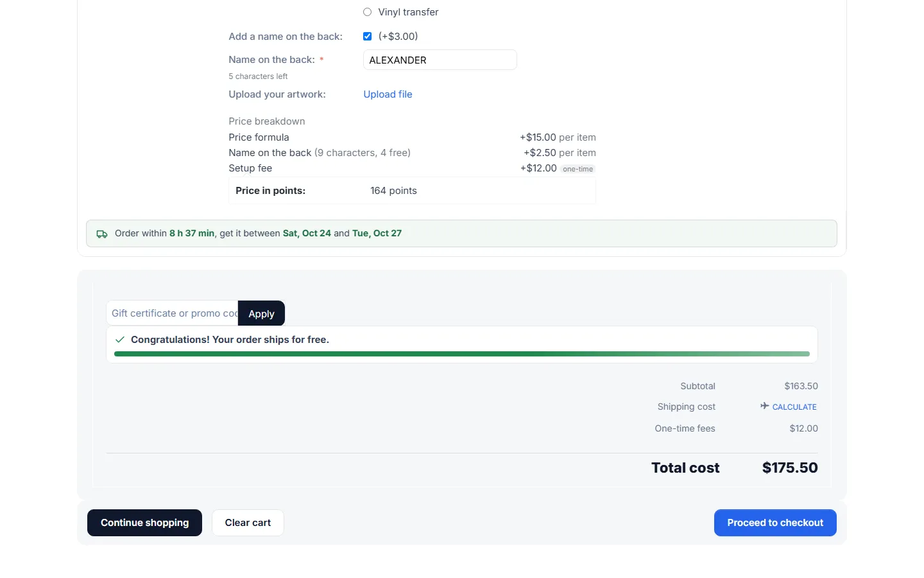Proceed to checkout
Viewport: 924px width, 578px height.
[x=775, y=523]
